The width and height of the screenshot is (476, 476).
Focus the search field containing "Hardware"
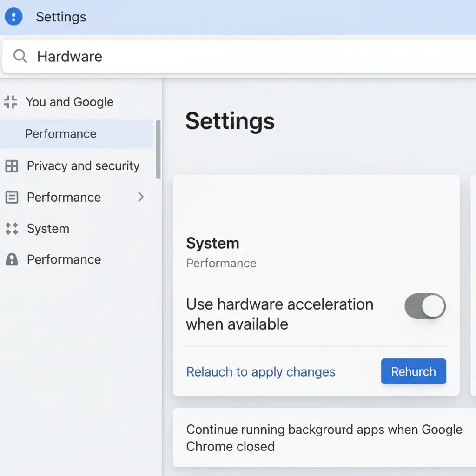tap(232, 56)
